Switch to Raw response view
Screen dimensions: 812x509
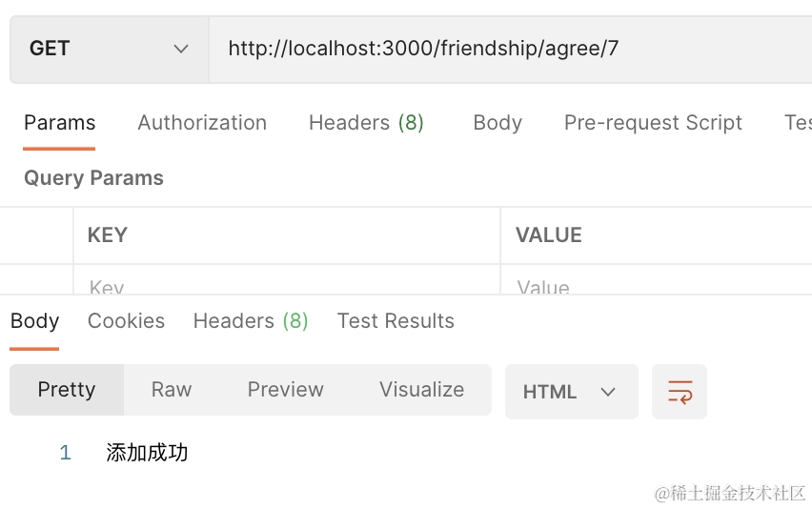pos(172,390)
